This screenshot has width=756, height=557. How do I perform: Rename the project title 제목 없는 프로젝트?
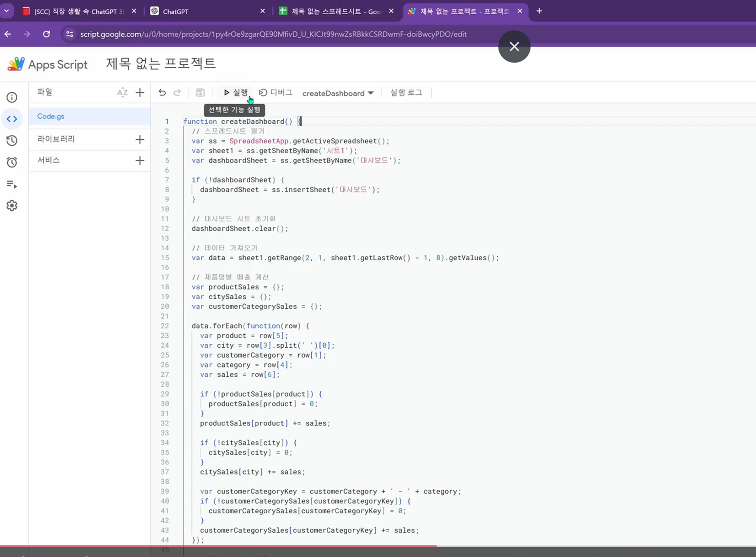161,64
